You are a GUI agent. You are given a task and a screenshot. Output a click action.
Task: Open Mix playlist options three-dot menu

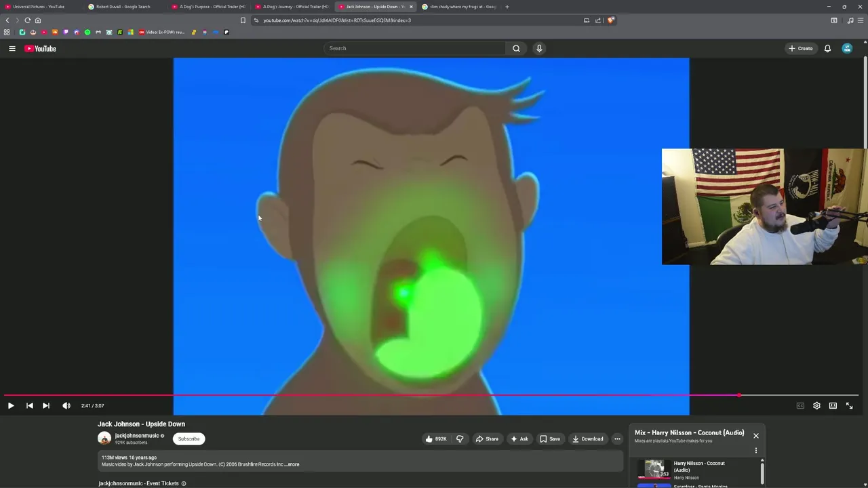pos(756,451)
